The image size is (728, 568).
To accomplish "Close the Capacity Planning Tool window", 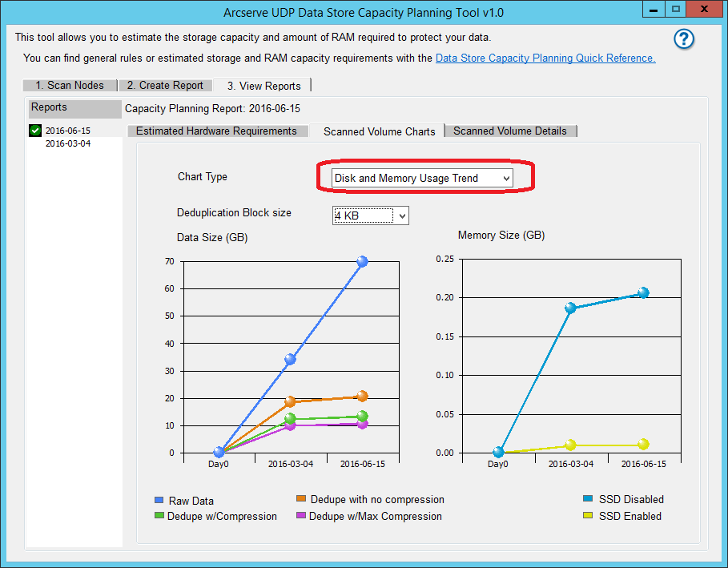I will [704, 10].
